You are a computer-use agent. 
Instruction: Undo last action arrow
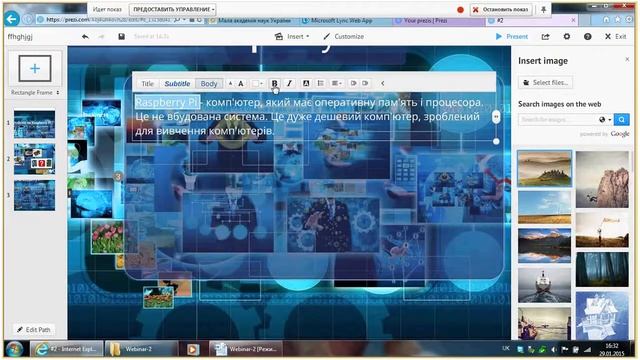(85, 37)
